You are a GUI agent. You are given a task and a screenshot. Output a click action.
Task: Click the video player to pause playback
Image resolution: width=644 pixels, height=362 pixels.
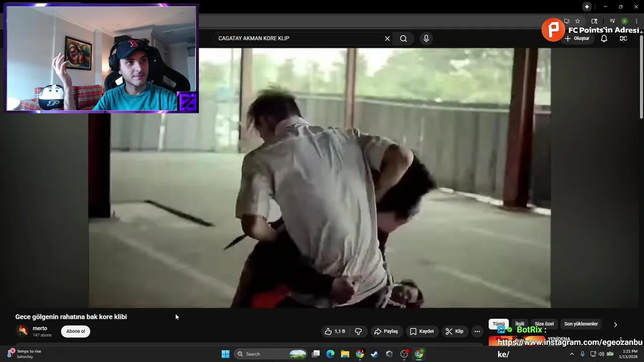[319, 178]
